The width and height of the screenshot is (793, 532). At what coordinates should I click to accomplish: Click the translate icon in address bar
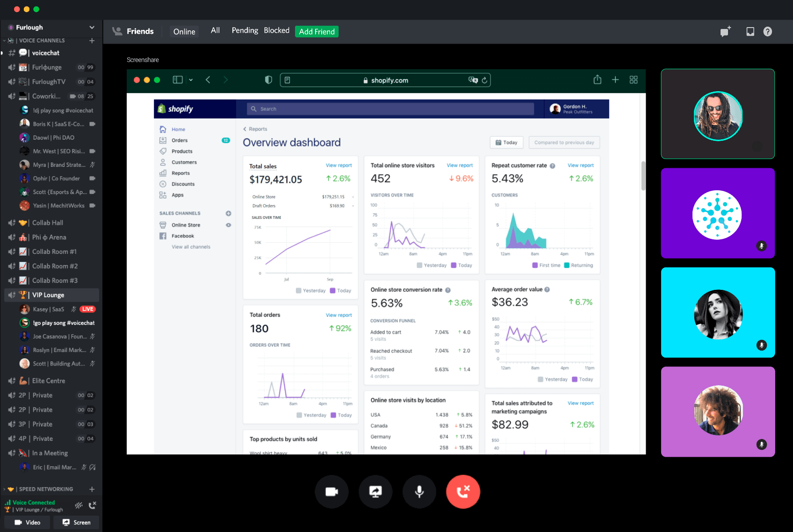click(473, 80)
